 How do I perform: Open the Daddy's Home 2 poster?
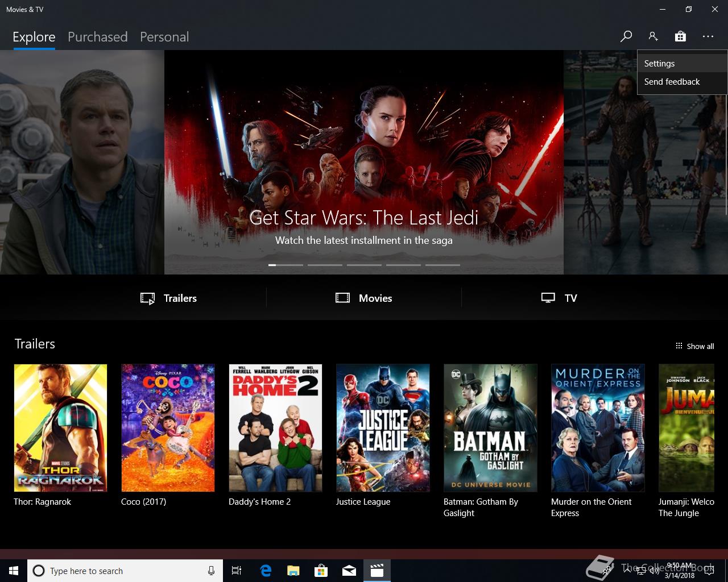click(x=275, y=428)
